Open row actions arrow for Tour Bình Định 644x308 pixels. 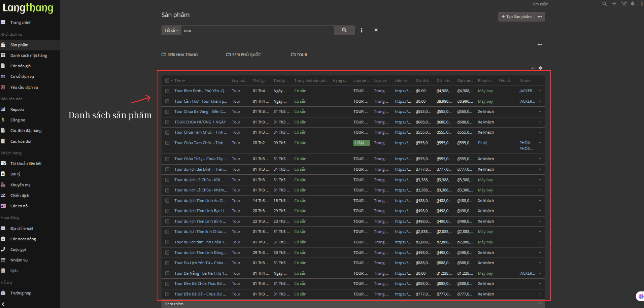click(x=540, y=91)
